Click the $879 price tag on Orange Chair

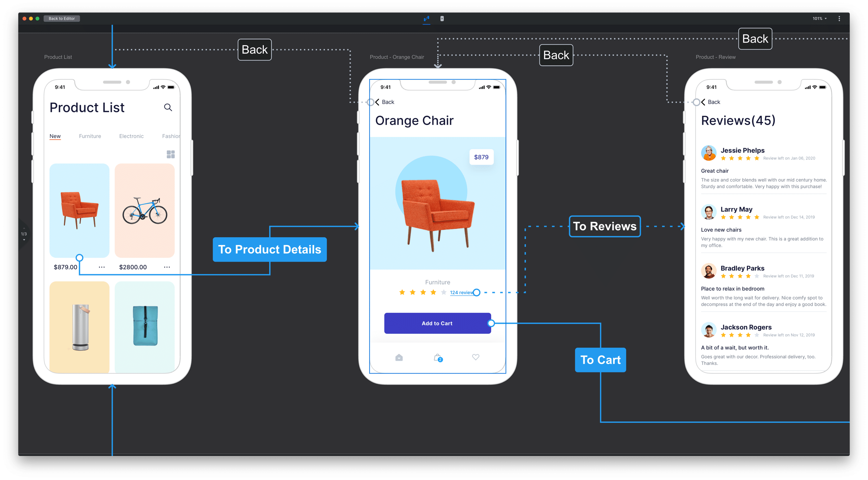coord(481,157)
